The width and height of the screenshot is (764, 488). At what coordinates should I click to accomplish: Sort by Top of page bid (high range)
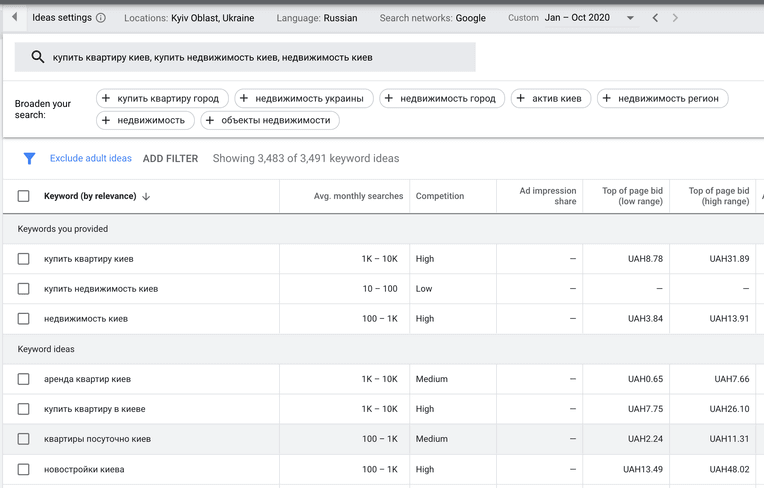click(x=719, y=196)
